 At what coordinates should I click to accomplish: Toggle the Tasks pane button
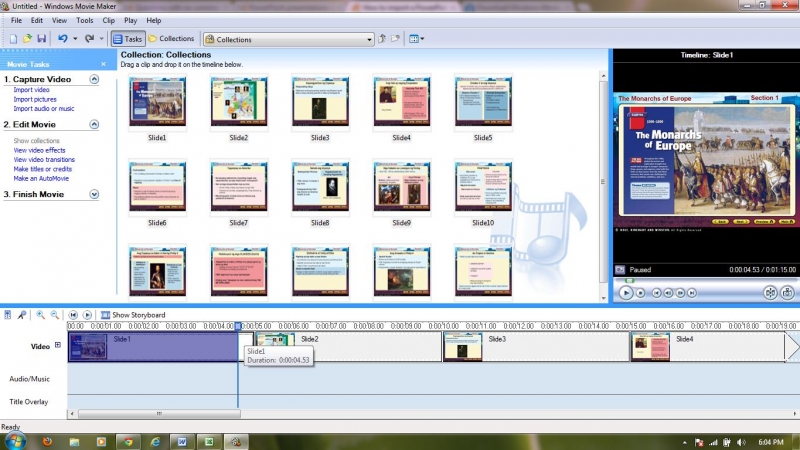coord(127,39)
